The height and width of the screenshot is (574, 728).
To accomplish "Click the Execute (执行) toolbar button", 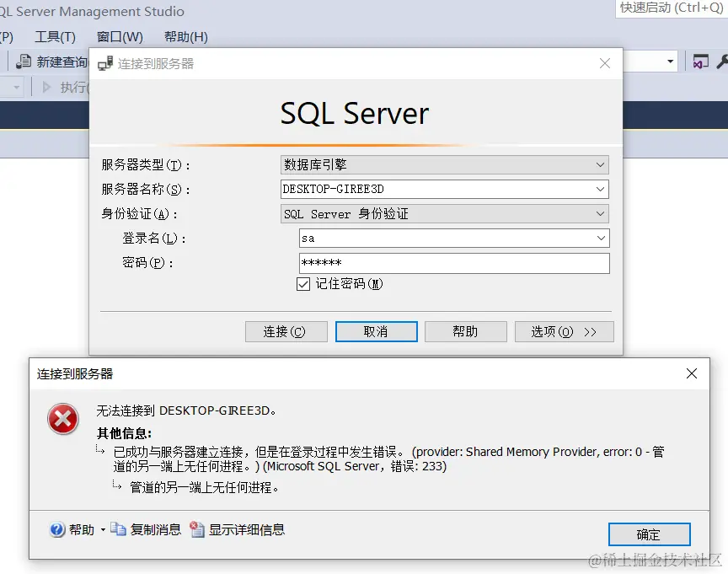I will pos(65,87).
